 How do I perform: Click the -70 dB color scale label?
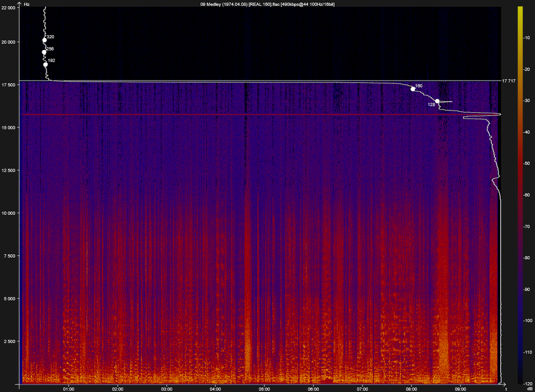tap(527, 226)
